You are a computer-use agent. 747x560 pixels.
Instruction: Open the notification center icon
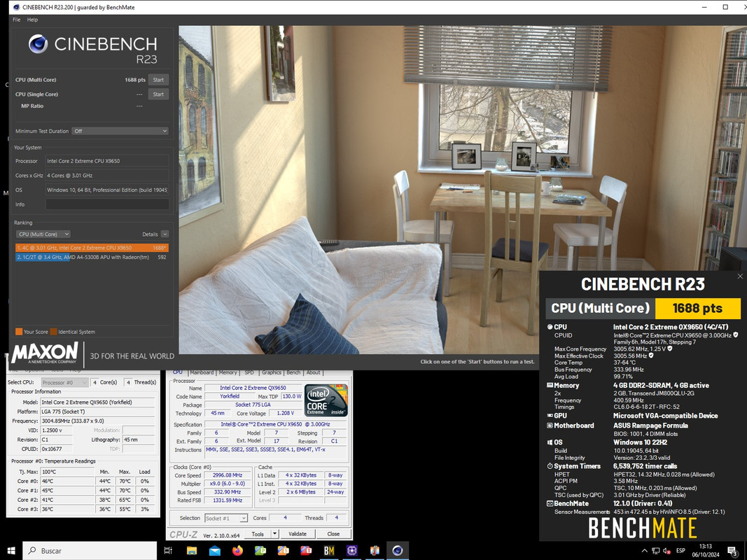(x=732, y=550)
